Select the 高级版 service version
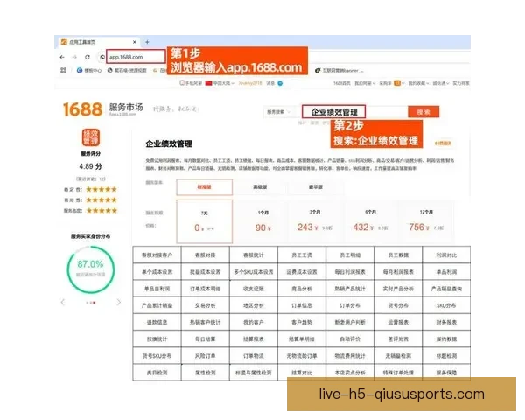The width and height of the screenshot is (525, 420). (x=260, y=187)
